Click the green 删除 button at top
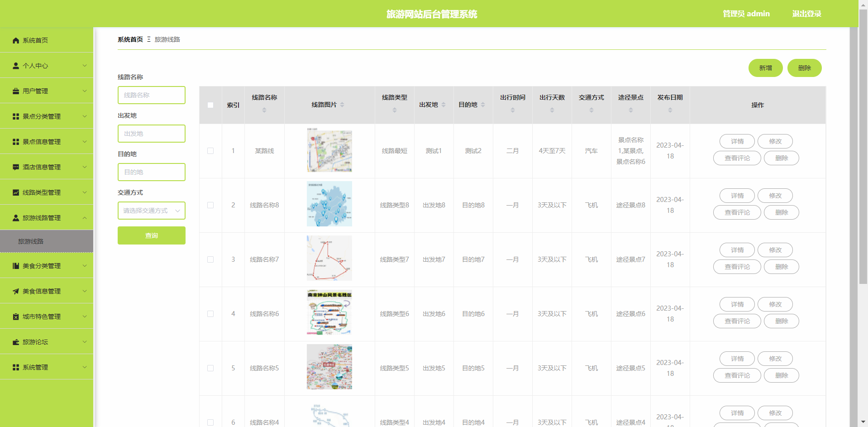Image resolution: width=868 pixels, height=427 pixels. tap(805, 68)
